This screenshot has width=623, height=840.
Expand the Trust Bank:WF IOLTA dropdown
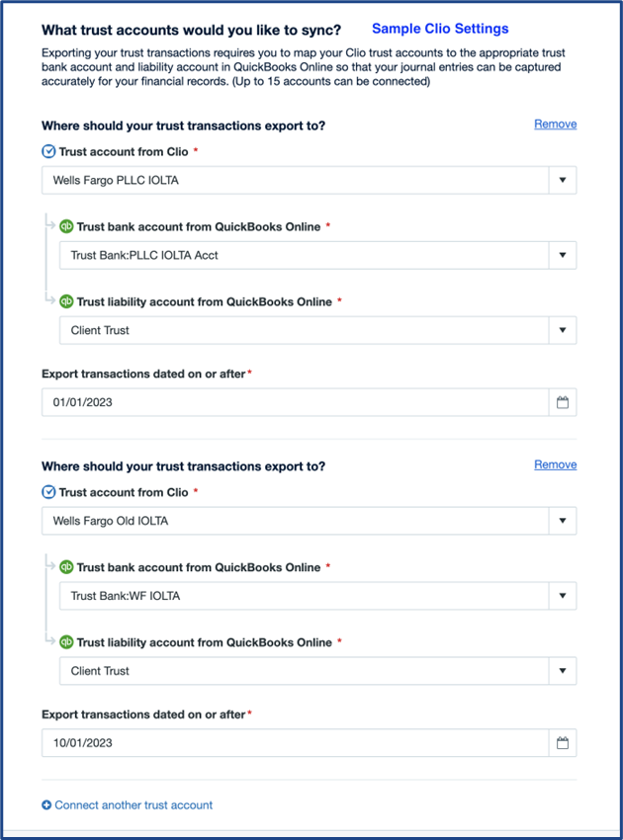[563, 596]
